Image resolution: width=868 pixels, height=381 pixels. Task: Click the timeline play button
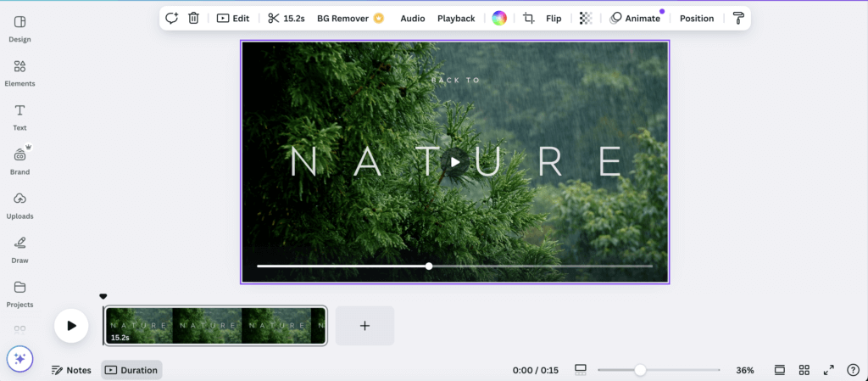pyautogui.click(x=71, y=326)
